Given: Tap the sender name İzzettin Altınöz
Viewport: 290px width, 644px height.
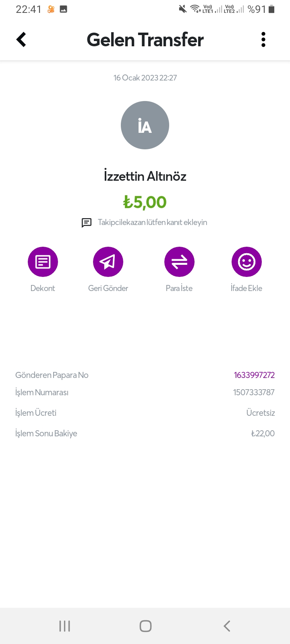Looking at the screenshot, I should [145, 176].
